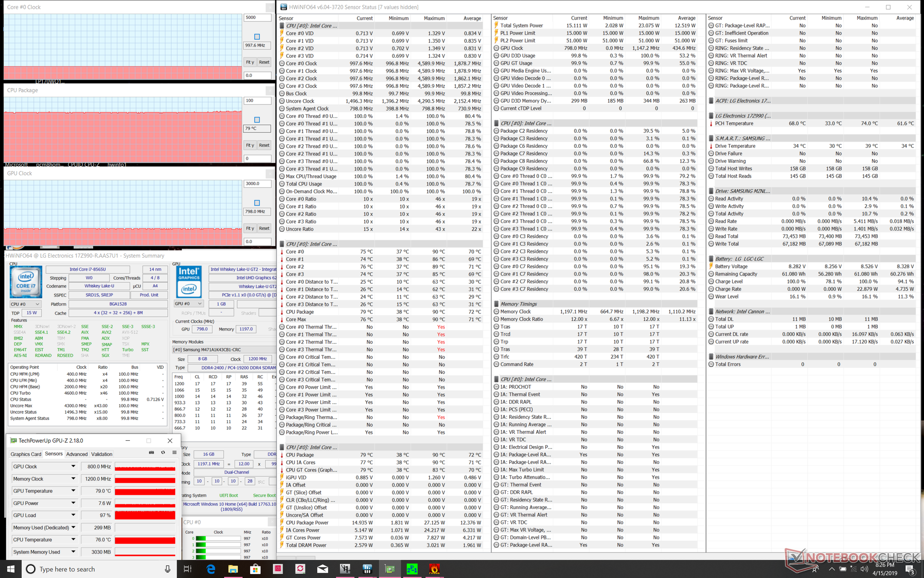Open Microsoft Edge from the taskbar
Screen dimensions: 924x578
tap(210, 569)
